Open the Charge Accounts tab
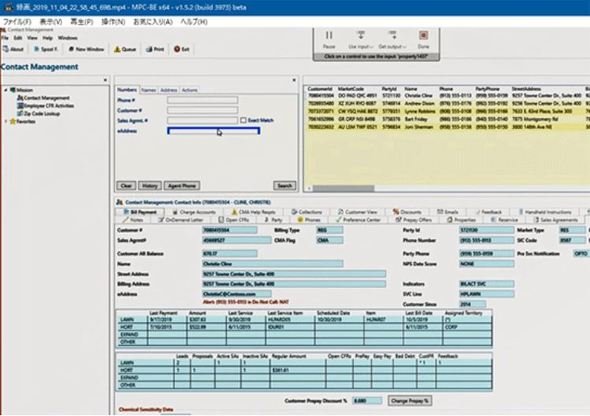 pos(194,212)
